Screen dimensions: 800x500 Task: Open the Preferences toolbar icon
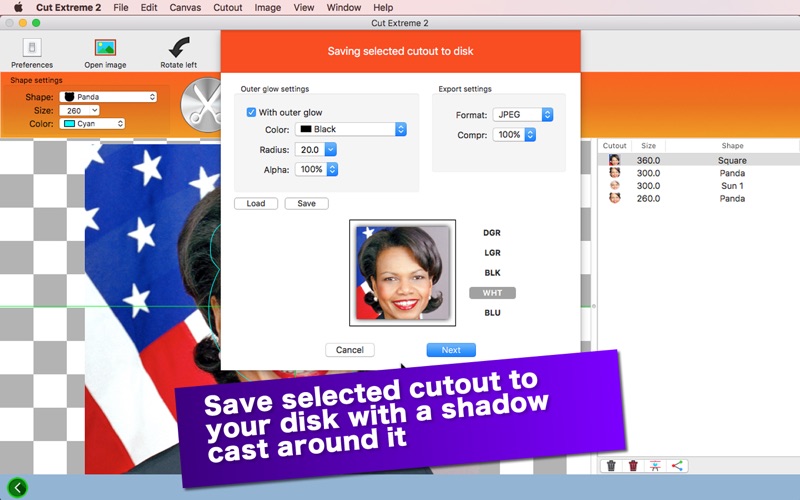[32, 47]
